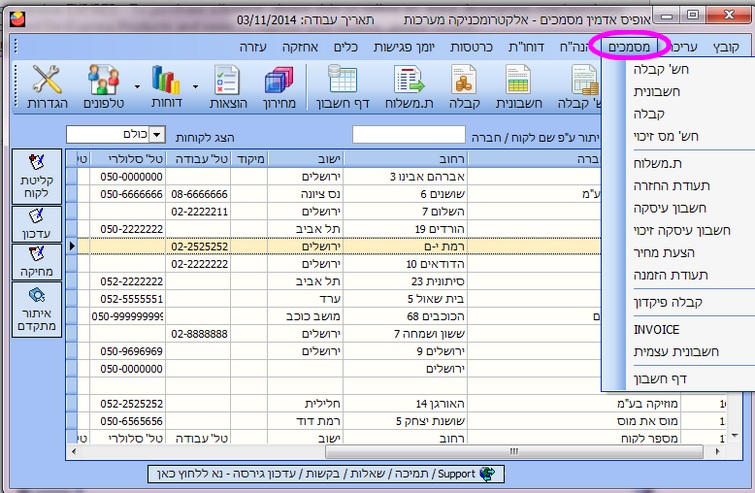Open the כולם customer filter combo box
755x493 pixels.
click(x=105, y=134)
